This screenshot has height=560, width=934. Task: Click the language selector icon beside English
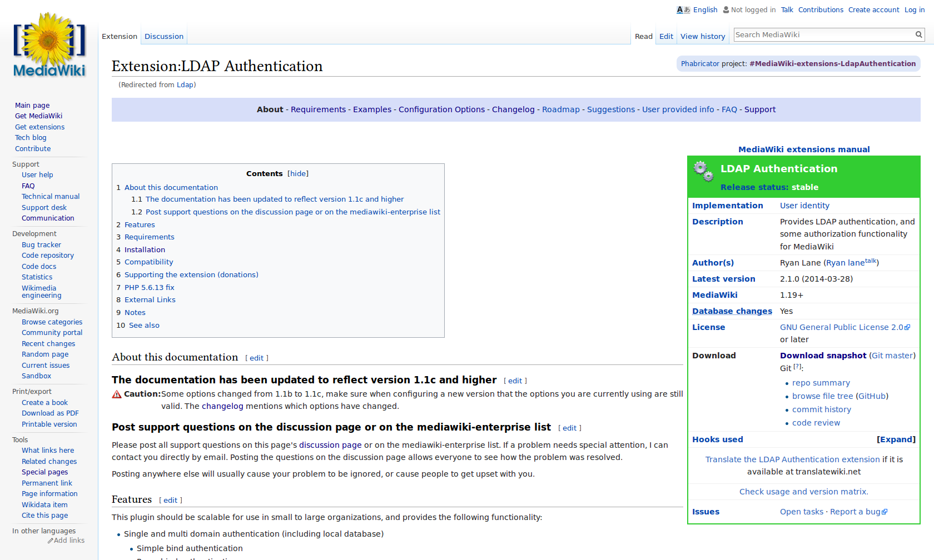tap(683, 10)
